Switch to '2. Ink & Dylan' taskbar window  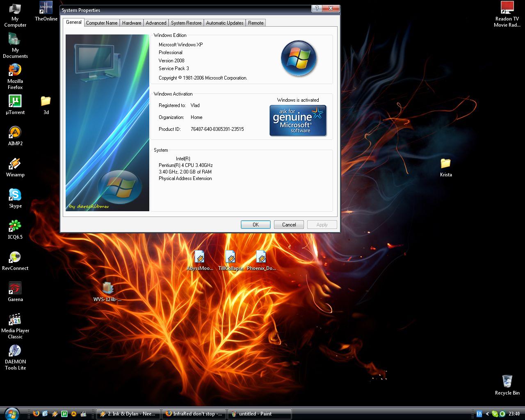(x=128, y=413)
